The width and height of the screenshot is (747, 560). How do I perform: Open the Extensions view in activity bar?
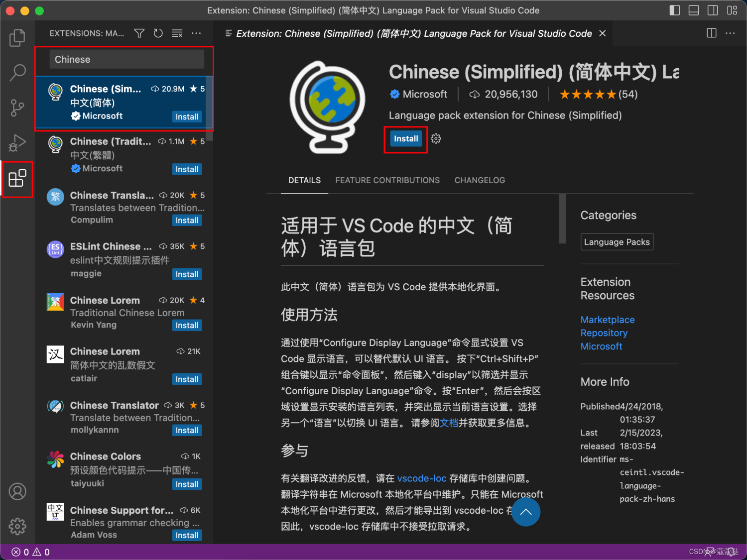(x=17, y=178)
